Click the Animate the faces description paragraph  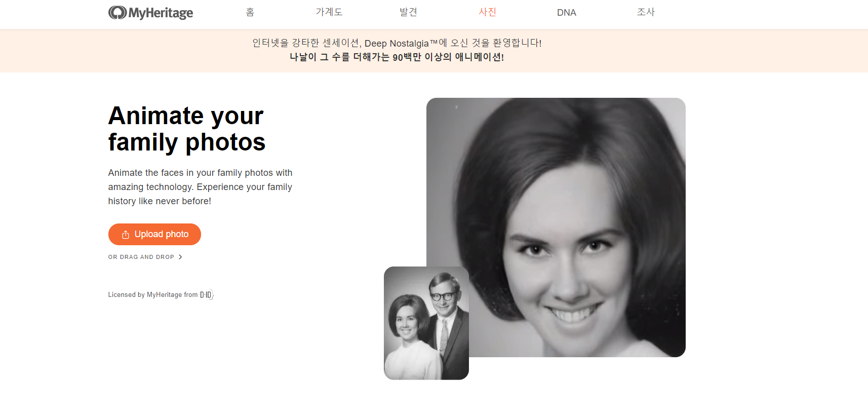[x=200, y=187]
